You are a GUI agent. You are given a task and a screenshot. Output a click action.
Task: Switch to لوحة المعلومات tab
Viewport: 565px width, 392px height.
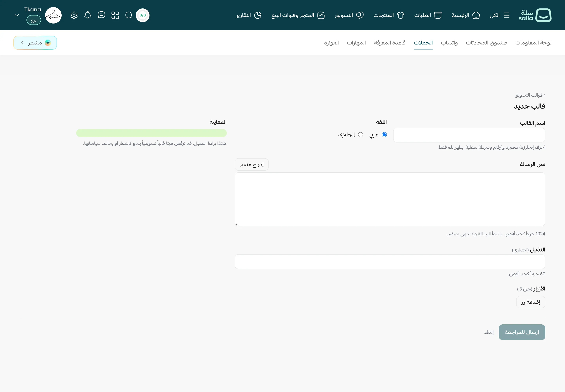(x=533, y=43)
